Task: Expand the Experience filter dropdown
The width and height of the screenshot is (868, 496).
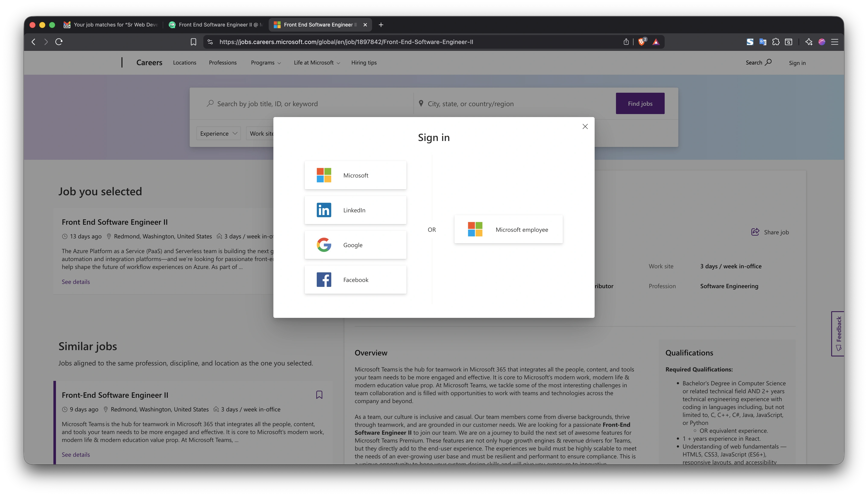Action: click(218, 133)
